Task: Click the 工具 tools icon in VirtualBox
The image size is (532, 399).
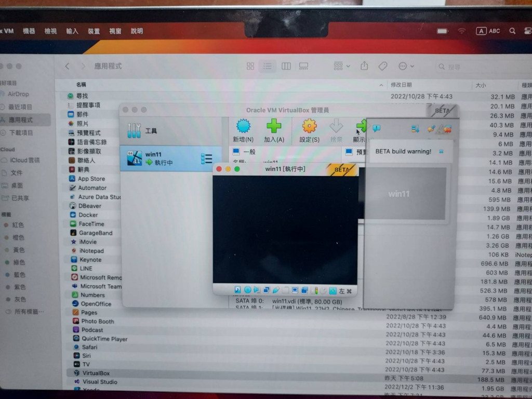Action: [x=134, y=130]
